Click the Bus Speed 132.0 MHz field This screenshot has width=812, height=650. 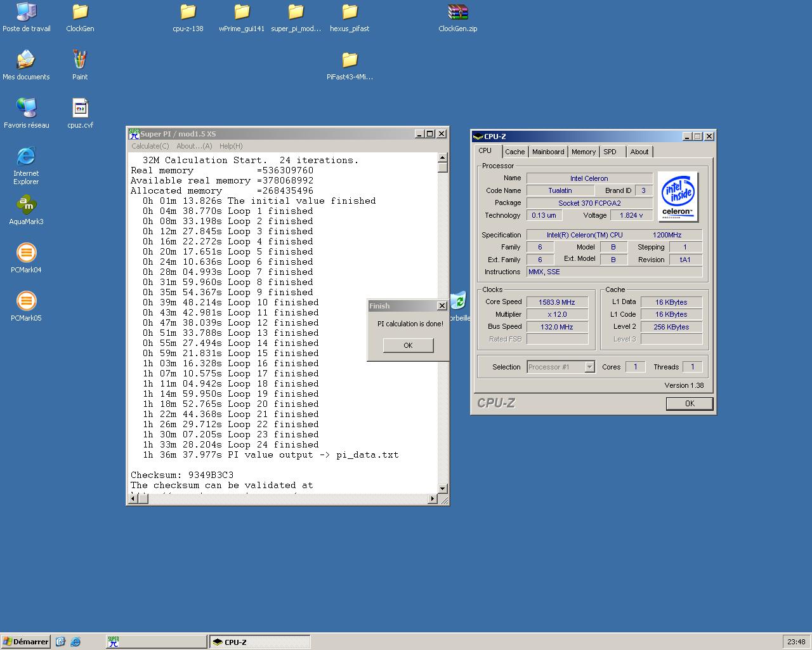point(557,327)
